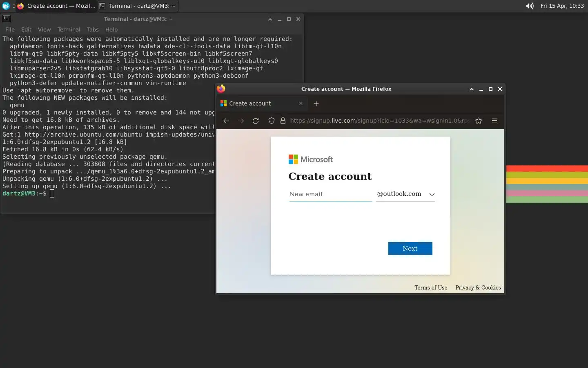Viewport: 588px width, 368px height.
Task: Maximize the Firefox window
Action: click(490, 89)
